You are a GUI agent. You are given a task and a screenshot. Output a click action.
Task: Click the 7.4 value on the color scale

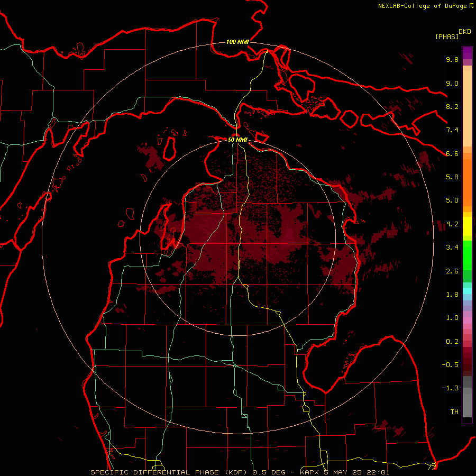click(452, 130)
